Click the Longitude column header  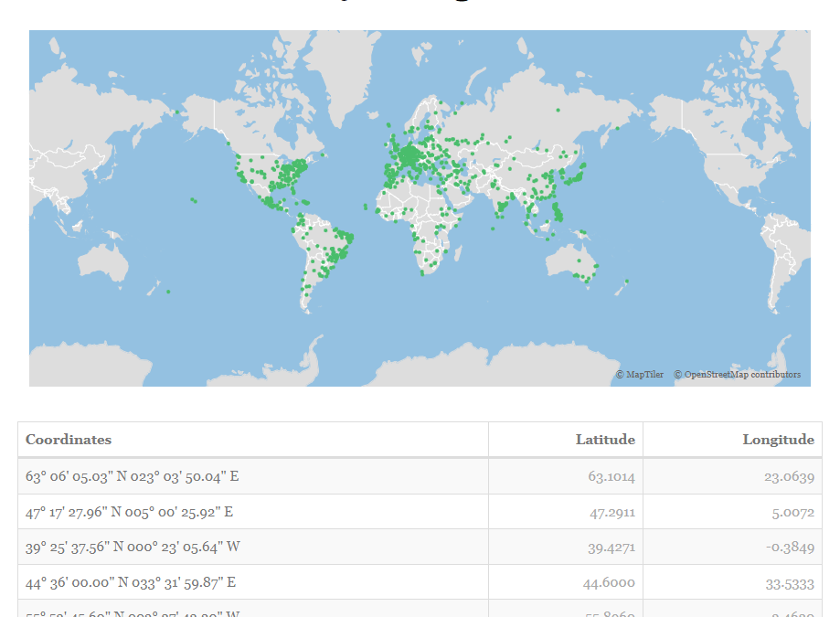click(x=732, y=440)
